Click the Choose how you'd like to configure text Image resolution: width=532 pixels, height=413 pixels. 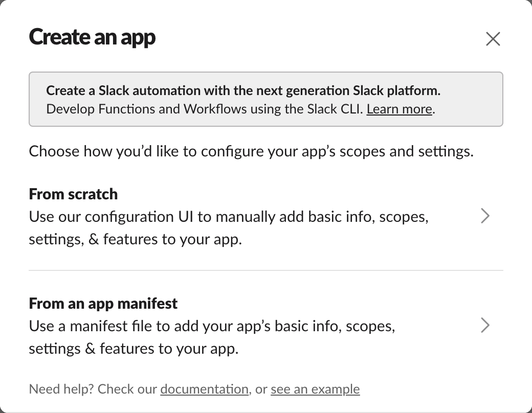[251, 151]
